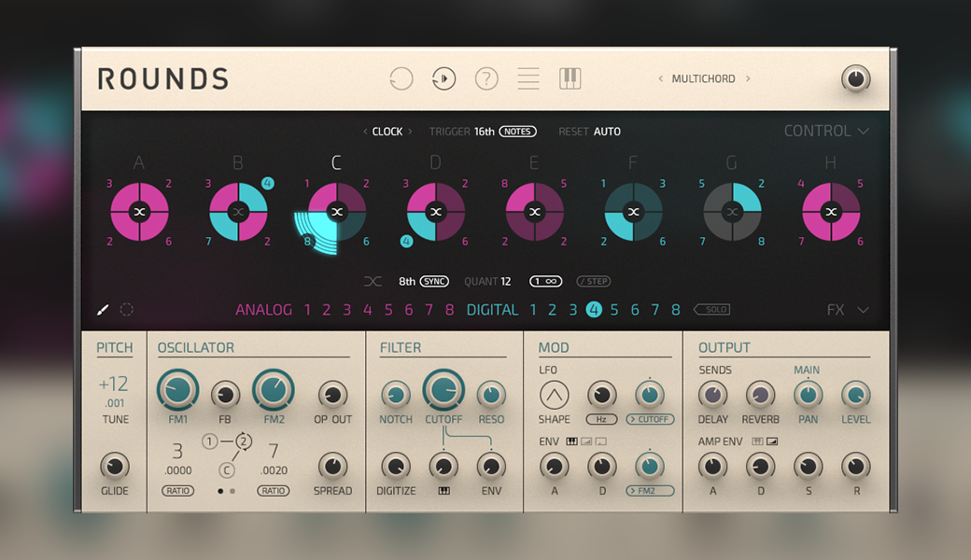971x560 pixels.
Task: Click center of round H
Action: click(831, 212)
